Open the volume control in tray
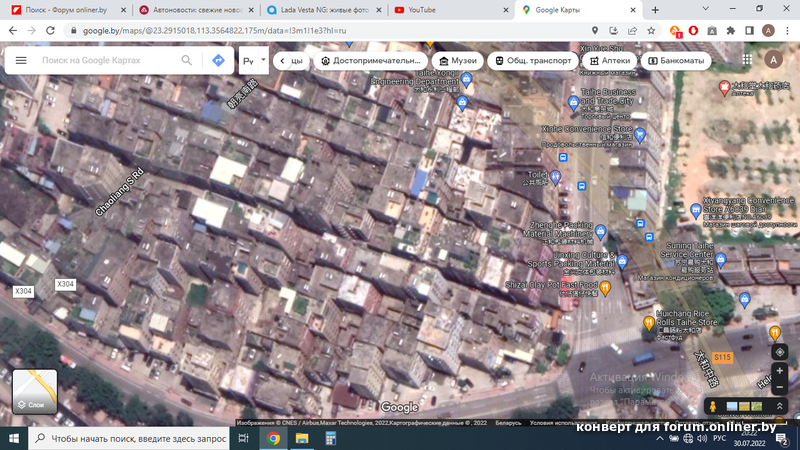Image resolution: width=800 pixels, height=450 pixels. click(703, 438)
